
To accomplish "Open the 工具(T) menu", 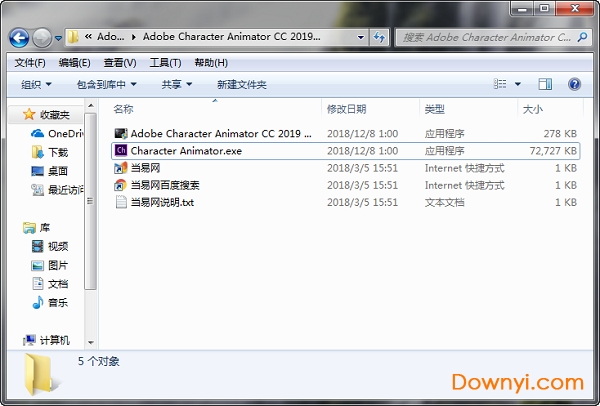I will coord(165,62).
